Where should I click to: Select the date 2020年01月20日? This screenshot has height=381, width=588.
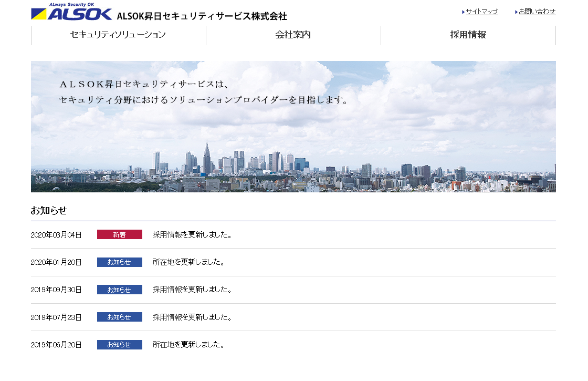click(x=56, y=262)
